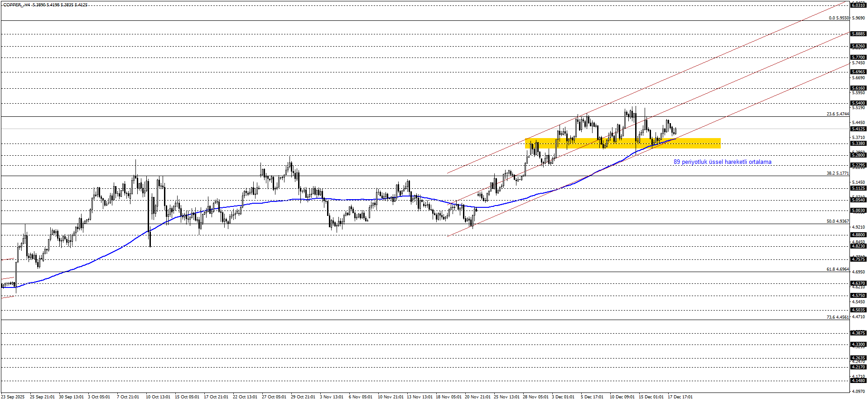Click the 4.6370 price level tag
The width and height of the screenshot is (868, 402).
click(858, 283)
